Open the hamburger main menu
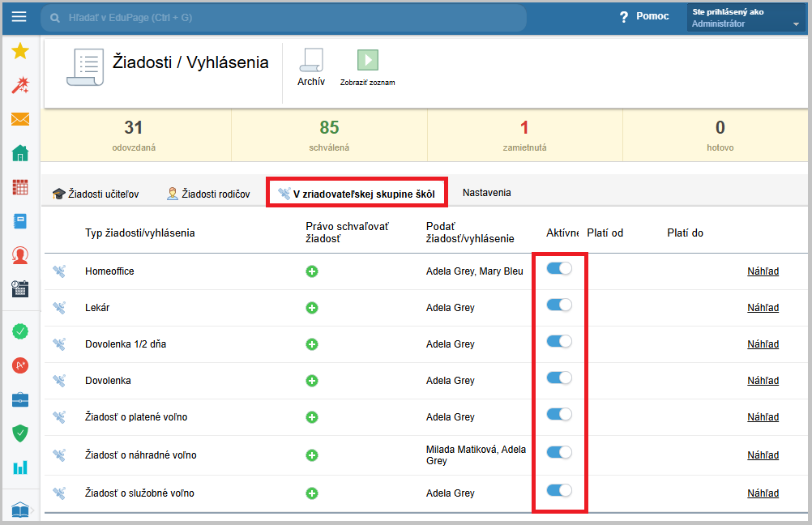812x525 pixels. coord(19,16)
